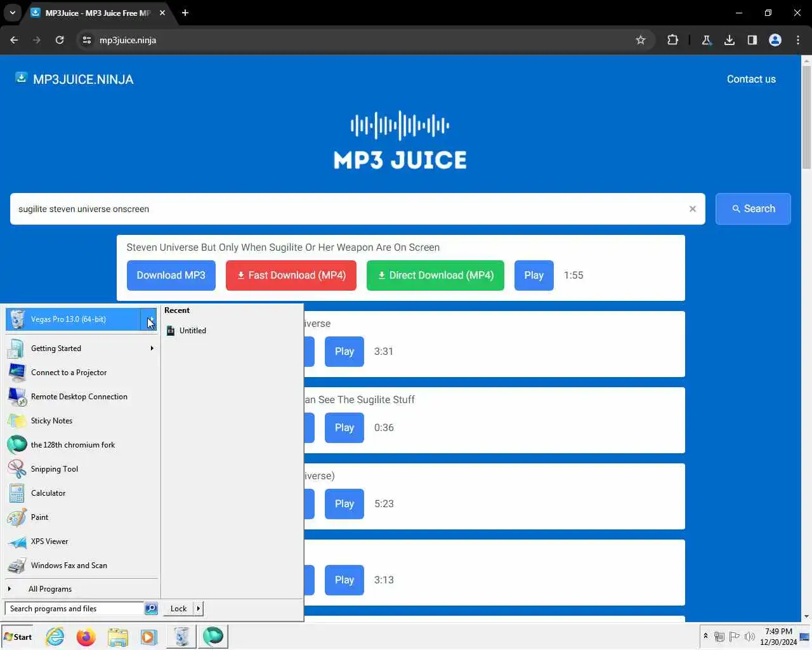Play the 1:55 Sugilite result
The height and width of the screenshot is (650, 812).
coord(534,275)
